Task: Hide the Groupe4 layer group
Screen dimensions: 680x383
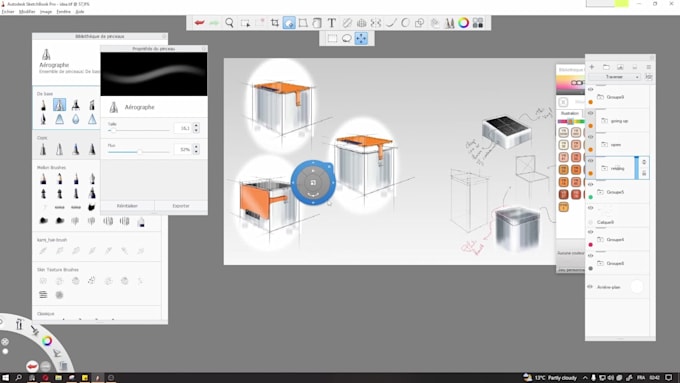Action: 590,232
